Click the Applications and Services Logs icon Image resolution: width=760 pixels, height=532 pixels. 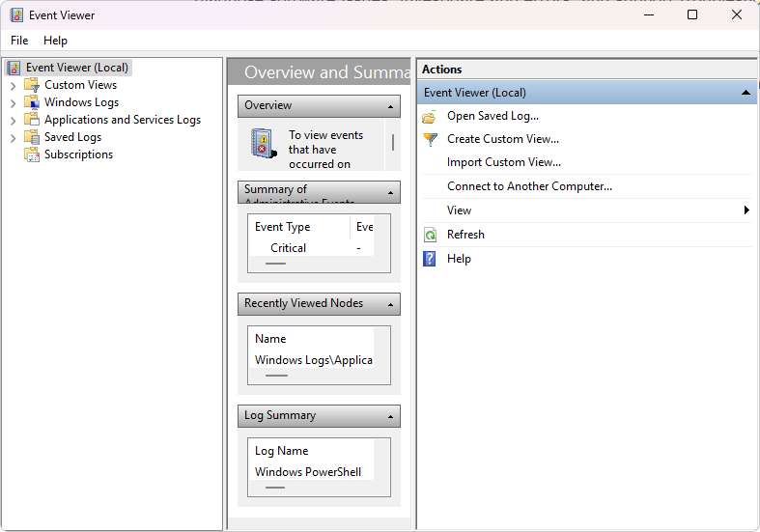(32, 120)
